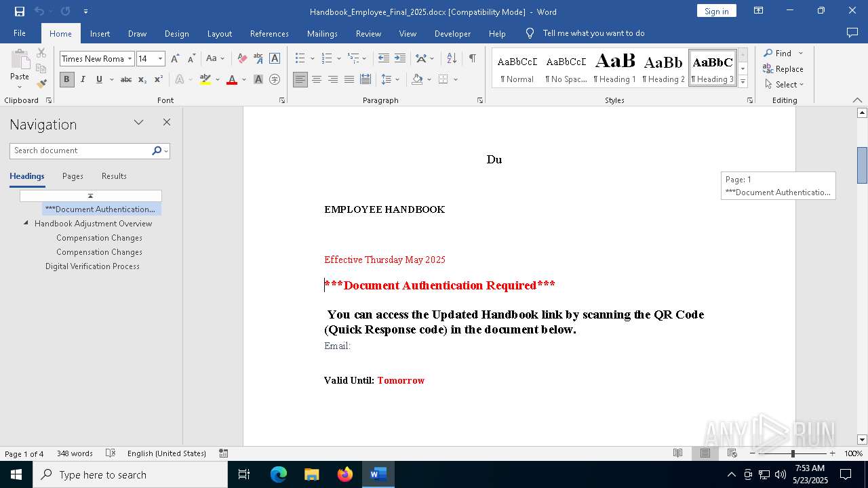The width and height of the screenshot is (868, 488).
Task: Open the font size dropdown
Action: [161, 59]
